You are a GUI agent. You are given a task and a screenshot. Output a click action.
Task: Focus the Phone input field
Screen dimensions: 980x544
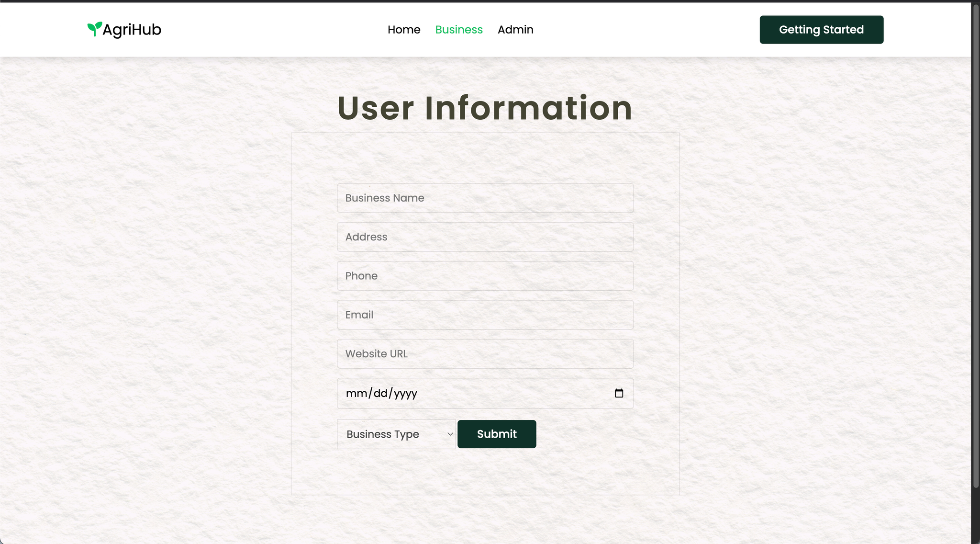click(x=485, y=276)
